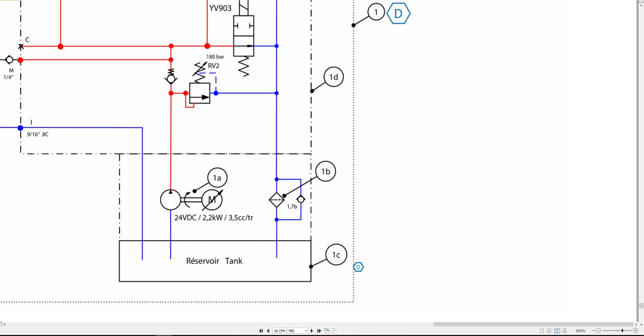The width and height of the screenshot is (644, 336).
Task: Click the scroll down arrow
Action: click(641, 324)
